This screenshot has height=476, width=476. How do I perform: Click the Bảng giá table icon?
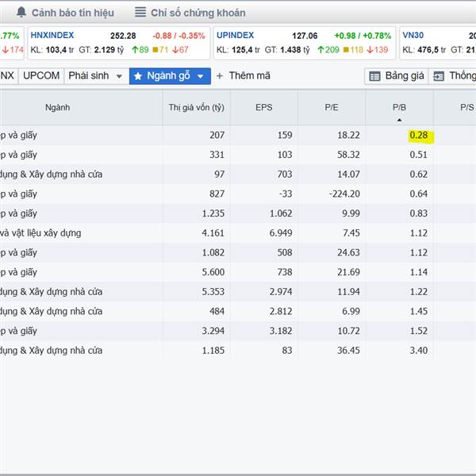click(375, 76)
